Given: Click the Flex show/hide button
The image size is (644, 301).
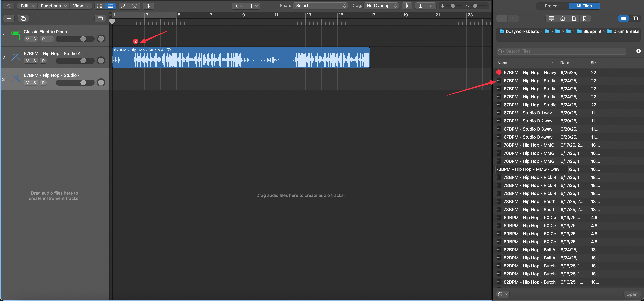Looking at the screenshot, I should pos(135,6).
